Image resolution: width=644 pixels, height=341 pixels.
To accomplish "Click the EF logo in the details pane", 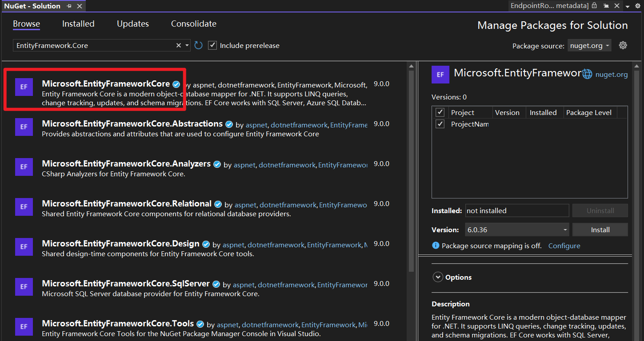I will [440, 75].
